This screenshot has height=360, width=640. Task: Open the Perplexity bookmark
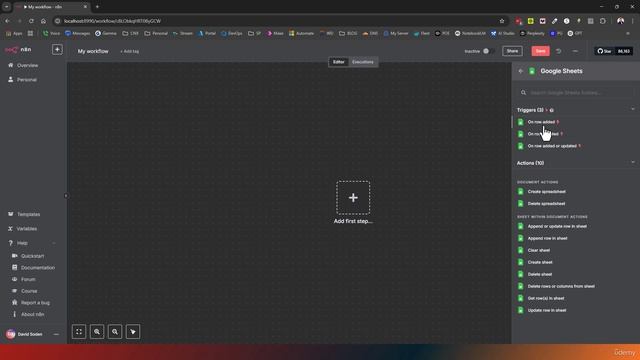click(x=532, y=33)
